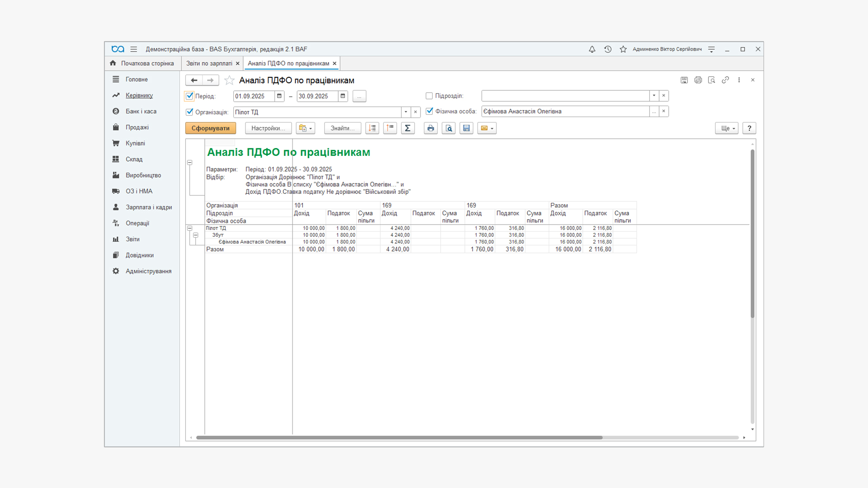Image resolution: width=868 pixels, height=488 pixels.
Task: Open Зарплата і кадри section
Action: pos(148,207)
